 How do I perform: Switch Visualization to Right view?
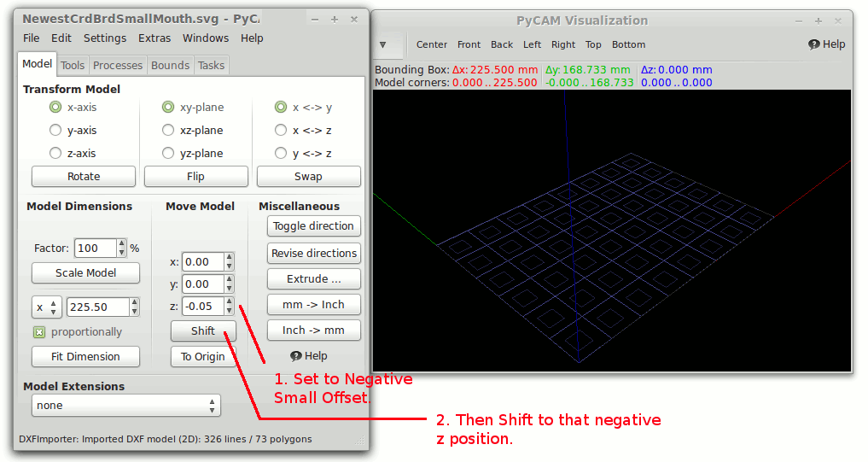[x=563, y=45]
